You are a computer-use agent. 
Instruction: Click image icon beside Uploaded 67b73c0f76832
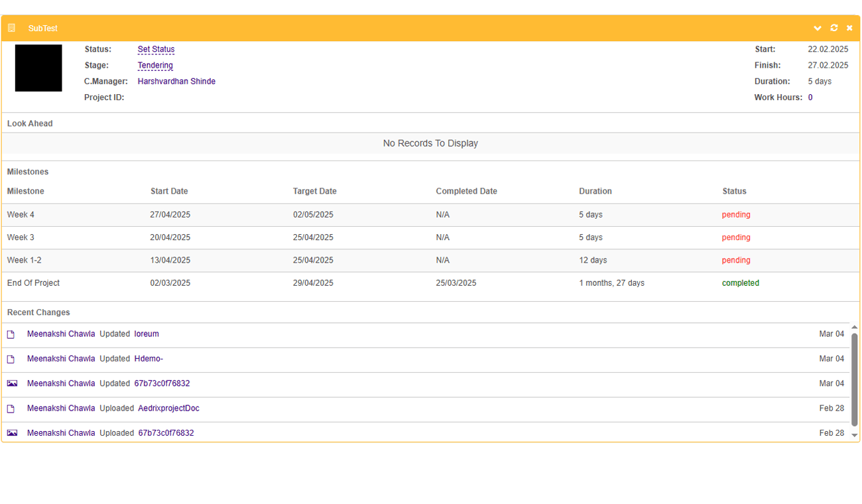[x=12, y=433]
